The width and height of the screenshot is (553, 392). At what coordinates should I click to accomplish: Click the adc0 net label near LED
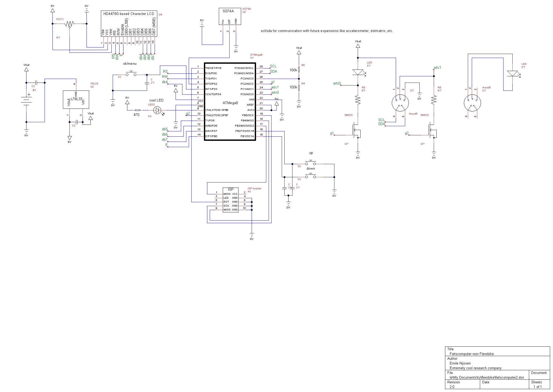[337, 83]
